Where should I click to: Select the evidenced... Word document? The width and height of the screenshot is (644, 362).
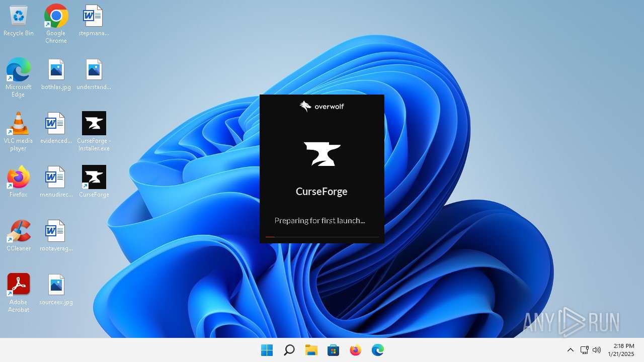point(56,128)
